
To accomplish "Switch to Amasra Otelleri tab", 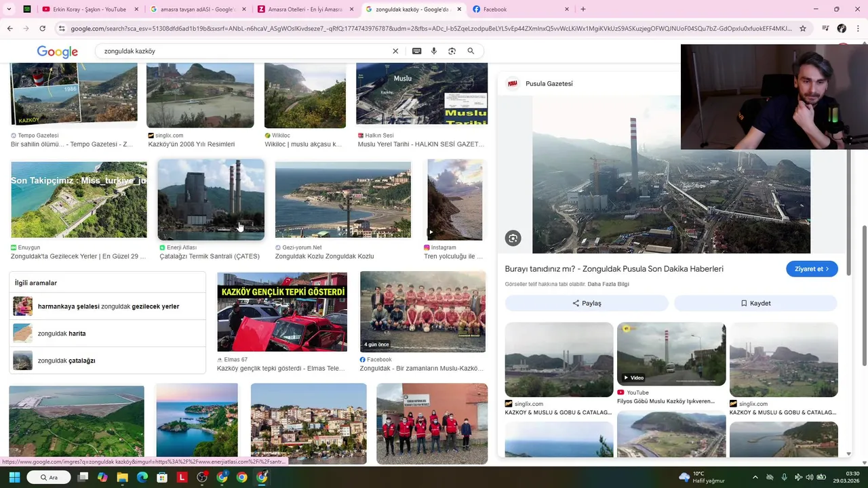I will [x=305, y=9].
